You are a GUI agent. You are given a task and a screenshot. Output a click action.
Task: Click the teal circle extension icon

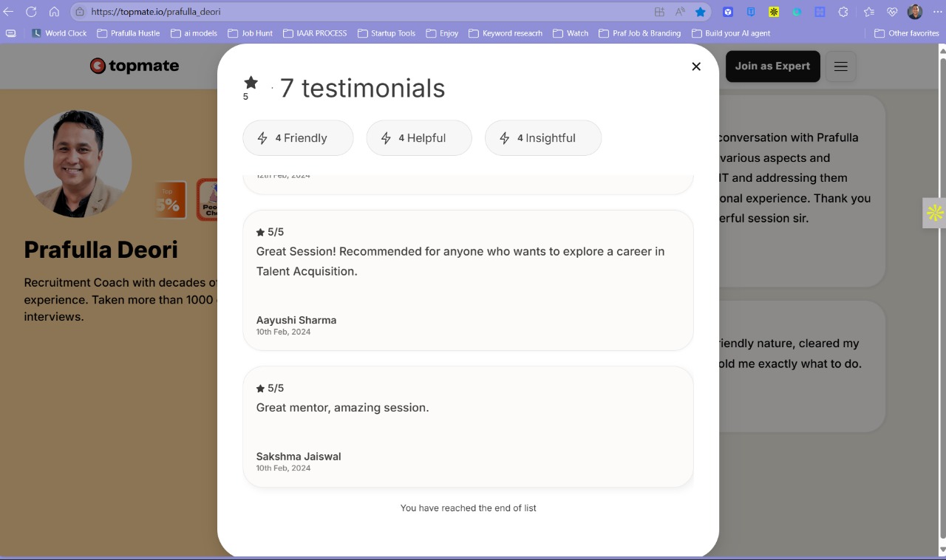tap(797, 12)
